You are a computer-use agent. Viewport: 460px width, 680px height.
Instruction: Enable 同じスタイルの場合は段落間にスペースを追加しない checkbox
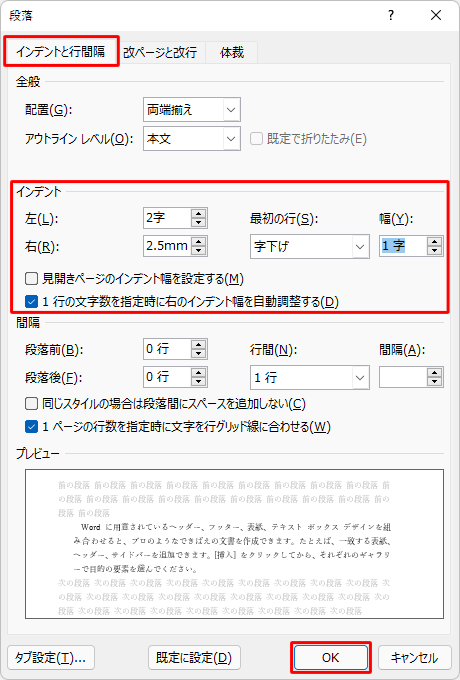(31, 404)
